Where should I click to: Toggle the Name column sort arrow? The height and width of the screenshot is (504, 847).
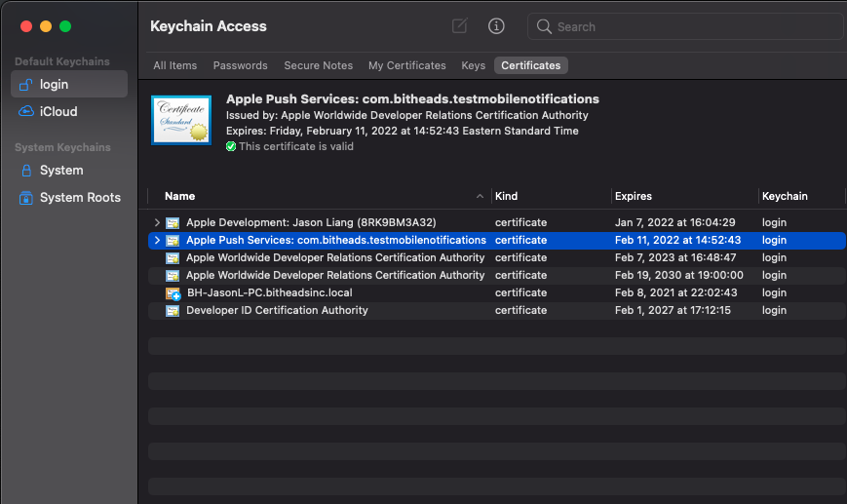point(480,196)
